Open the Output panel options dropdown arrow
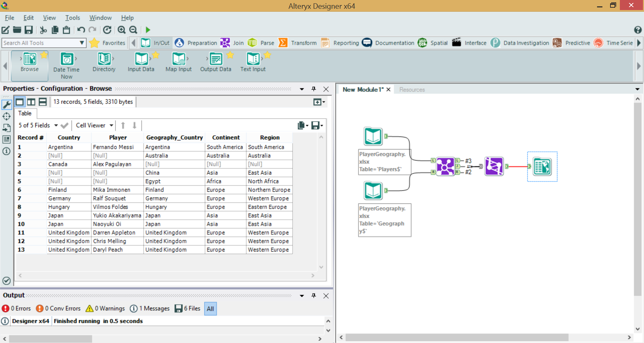Image resolution: width=644 pixels, height=343 pixels. [x=302, y=296]
